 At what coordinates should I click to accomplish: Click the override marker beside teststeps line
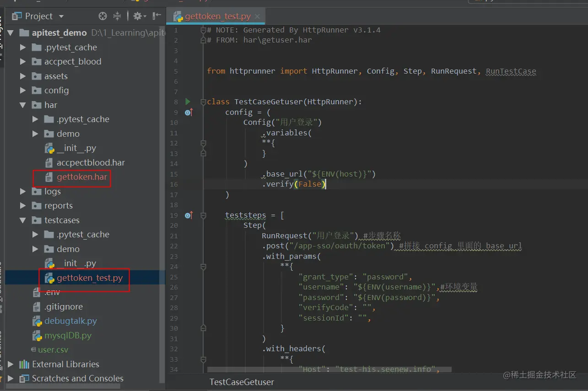pyautogui.click(x=189, y=215)
